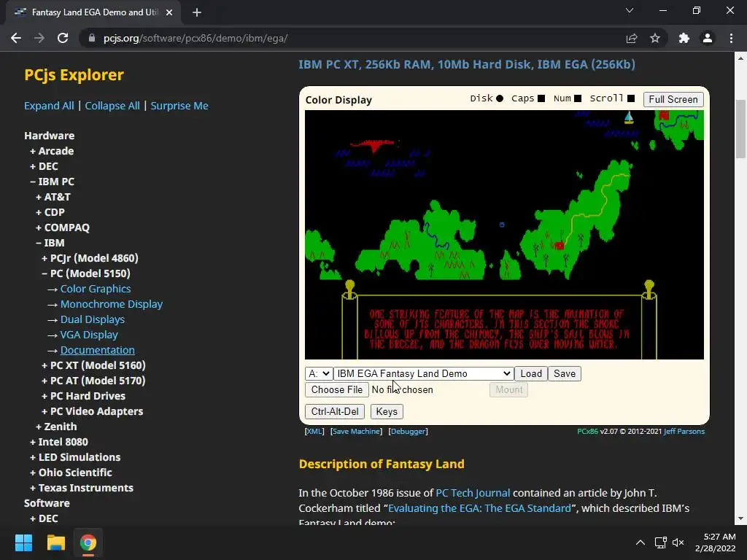Open File Explorer from taskbar
Viewport: 747px width, 560px height.
click(x=55, y=542)
